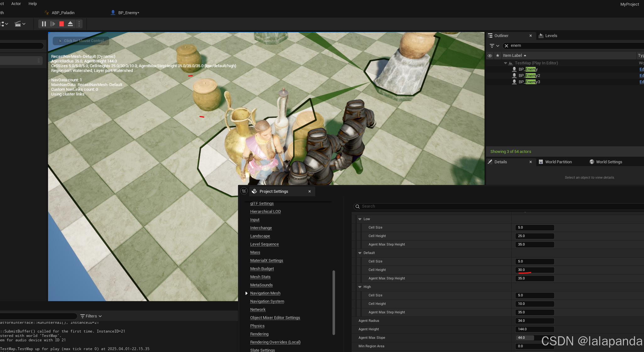This screenshot has width=644, height=352.
Task: Switch to the World Settings tab
Action: (609, 162)
